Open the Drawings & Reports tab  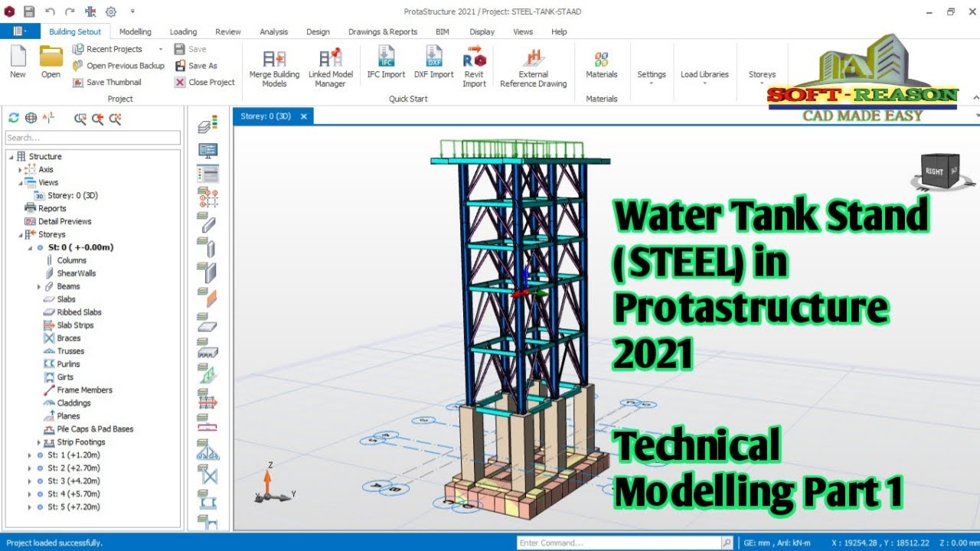coord(383,32)
